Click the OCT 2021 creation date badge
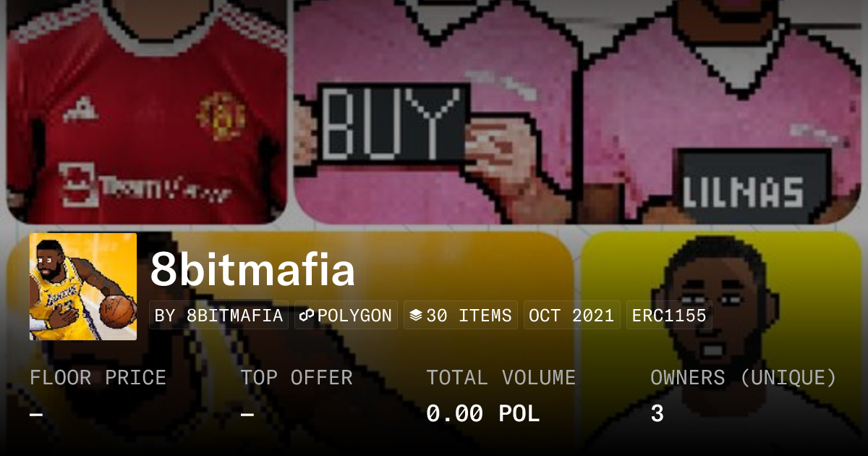868x456 pixels. 571,316
